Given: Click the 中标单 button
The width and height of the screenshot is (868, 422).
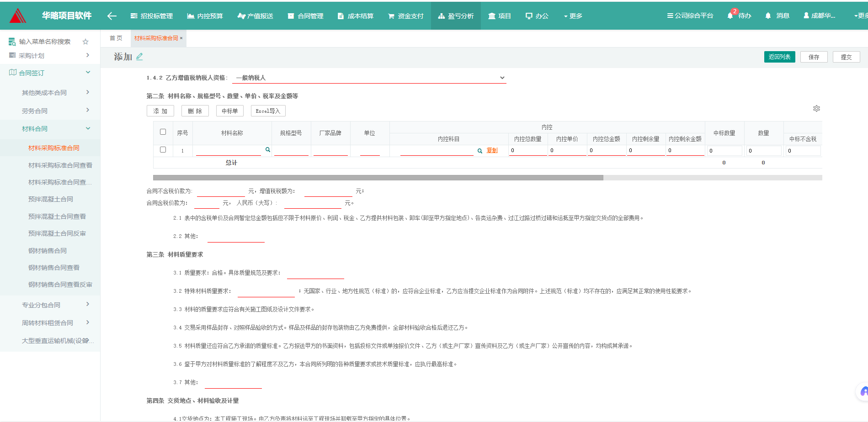Looking at the screenshot, I should [x=229, y=111].
